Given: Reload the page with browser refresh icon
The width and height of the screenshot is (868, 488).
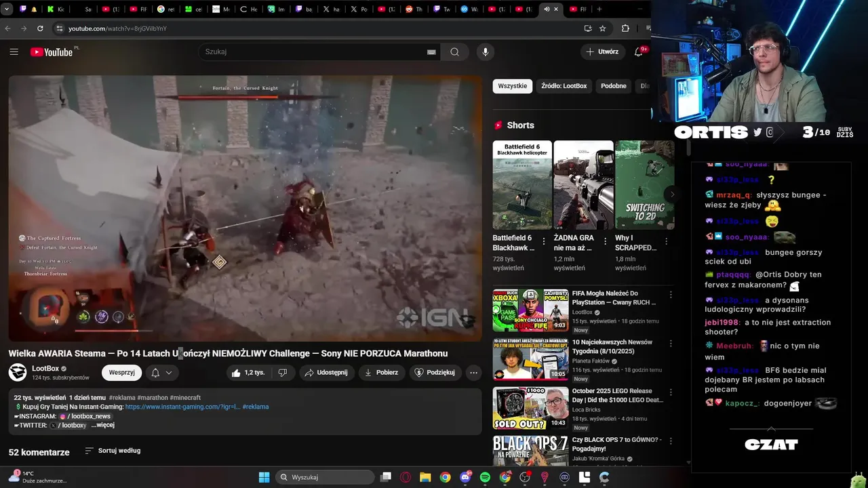Looking at the screenshot, I should (40, 28).
